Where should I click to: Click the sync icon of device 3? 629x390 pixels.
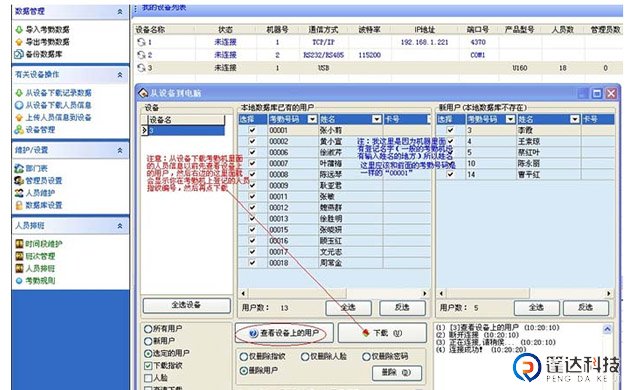pos(141,68)
